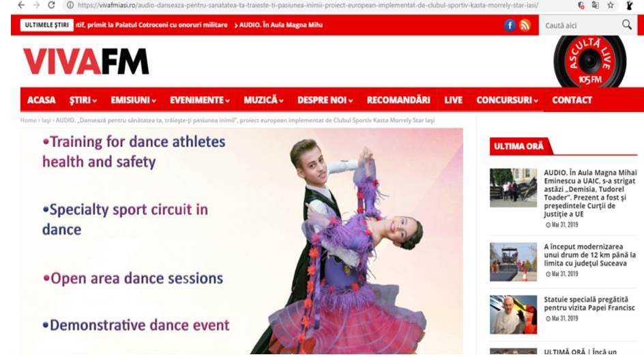
Task: Open the Papa Francisc statue article thumbnail
Action: [x=513, y=314]
